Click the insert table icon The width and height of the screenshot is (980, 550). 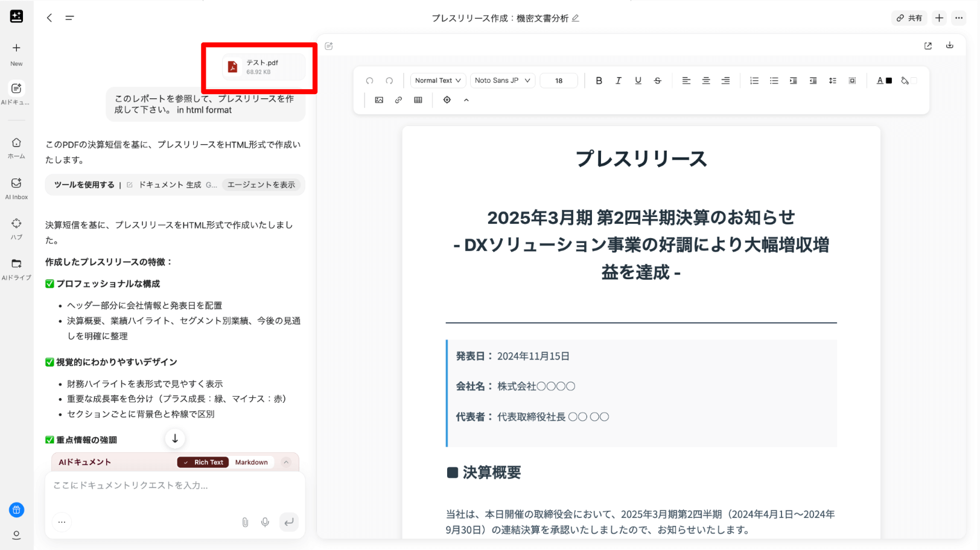point(418,100)
